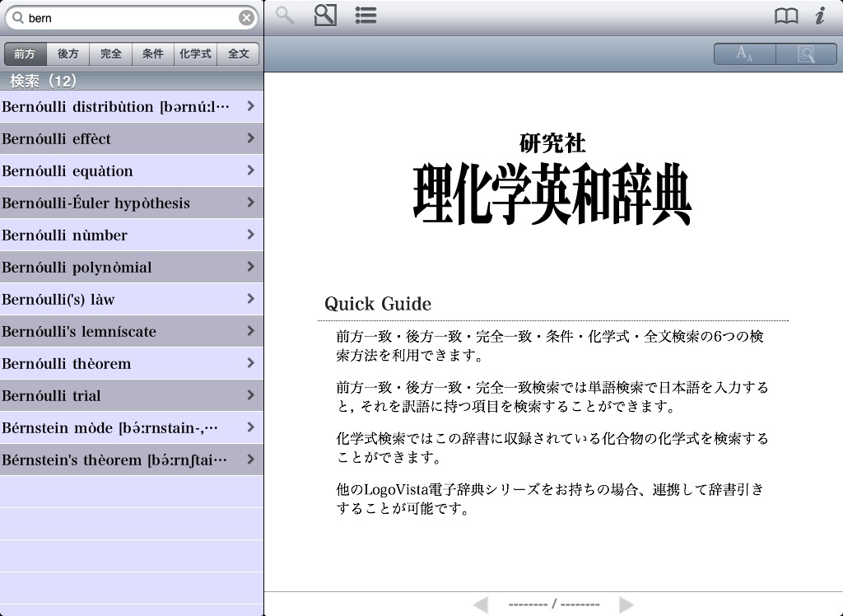Show the info icon
The image size is (843, 616).
coord(820,16)
